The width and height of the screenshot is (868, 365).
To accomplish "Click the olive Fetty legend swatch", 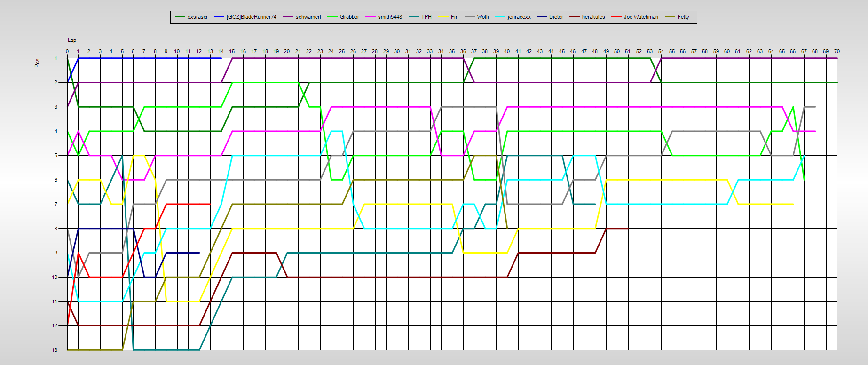I will 670,17.
